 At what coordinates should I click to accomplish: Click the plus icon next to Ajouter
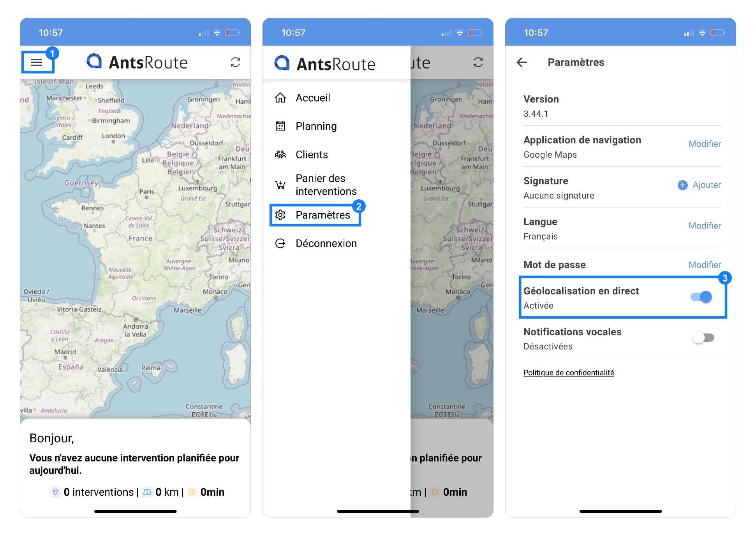[682, 185]
